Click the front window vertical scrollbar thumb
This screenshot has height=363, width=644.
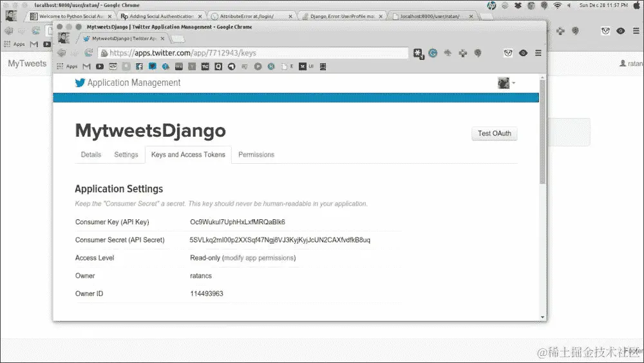click(542, 132)
